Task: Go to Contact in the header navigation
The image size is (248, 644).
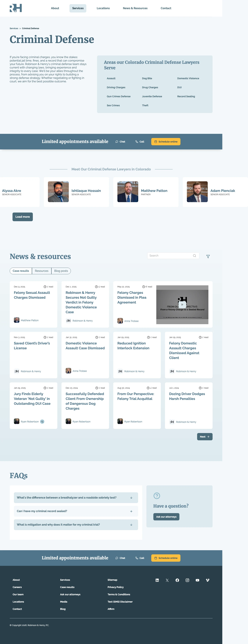Action: (166, 8)
